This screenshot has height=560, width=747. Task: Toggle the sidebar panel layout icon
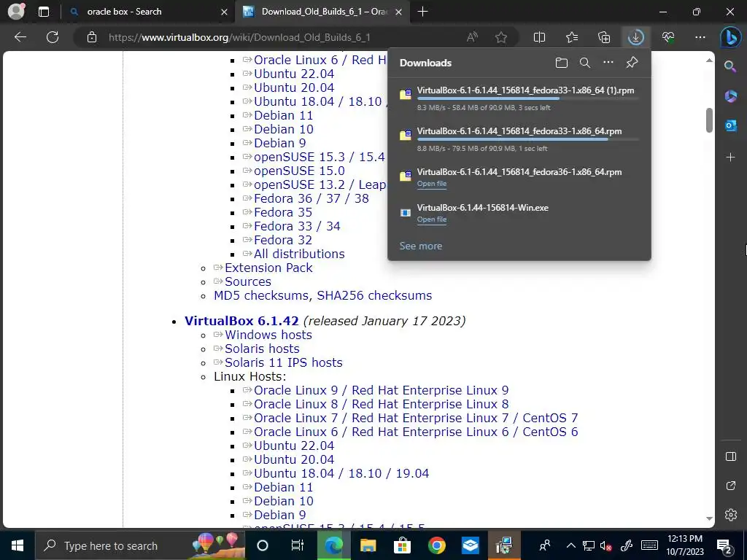coord(730,456)
